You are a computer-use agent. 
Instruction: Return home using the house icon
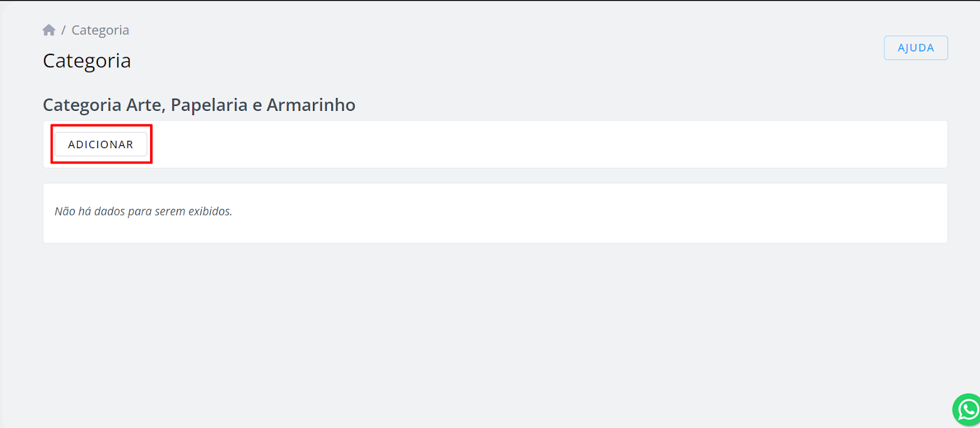point(49,30)
